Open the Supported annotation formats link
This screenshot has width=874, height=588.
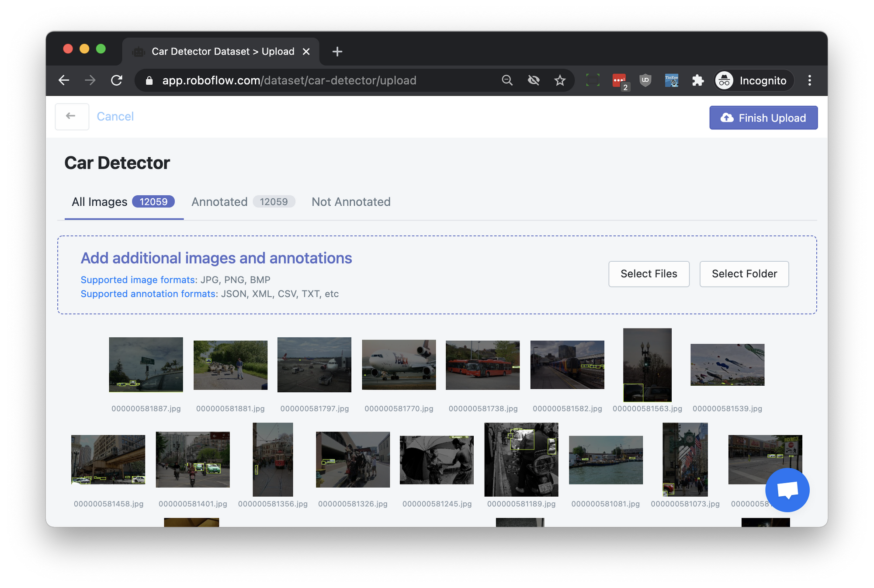click(x=148, y=294)
